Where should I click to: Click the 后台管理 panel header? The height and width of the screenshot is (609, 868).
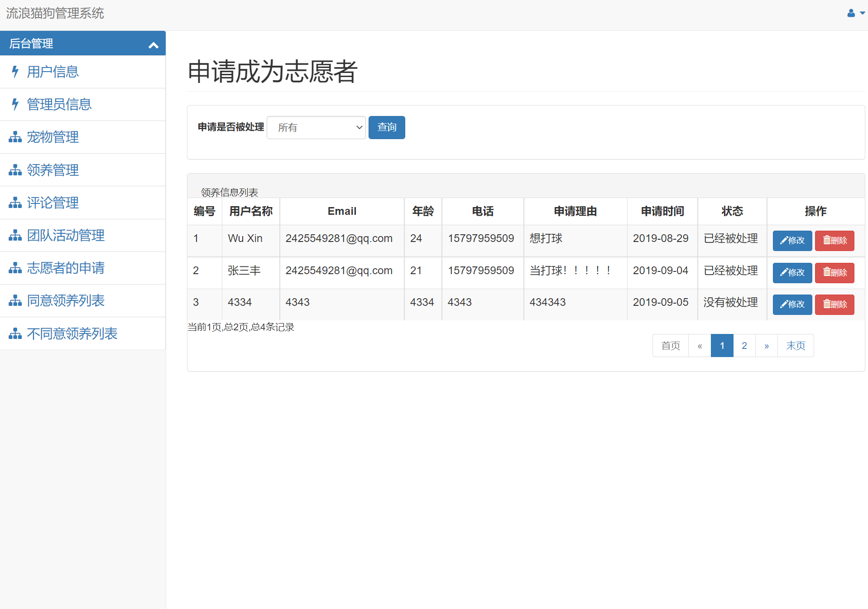(x=83, y=43)
